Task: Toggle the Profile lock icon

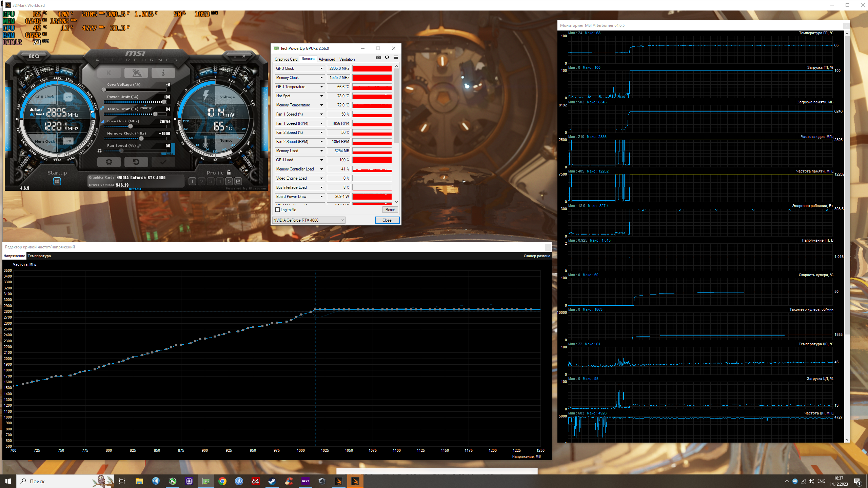Action: click(229, 172)
